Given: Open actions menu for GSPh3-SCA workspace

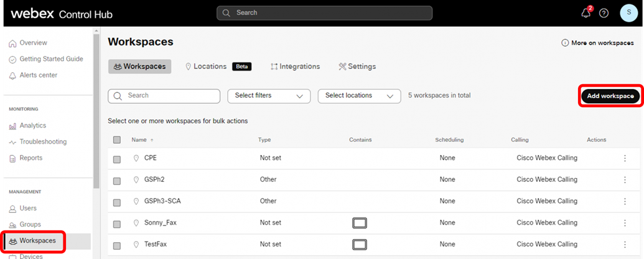Looking at the screenshot, I should [625, 201].
